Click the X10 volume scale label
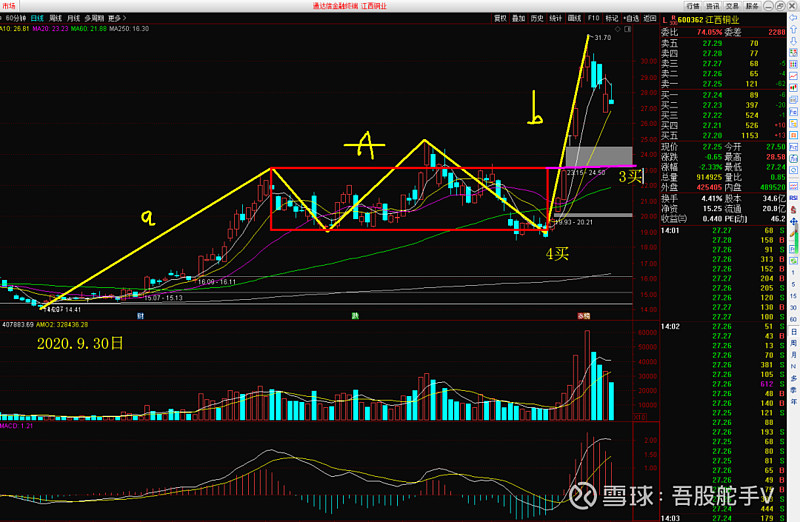 click(640, 417)
